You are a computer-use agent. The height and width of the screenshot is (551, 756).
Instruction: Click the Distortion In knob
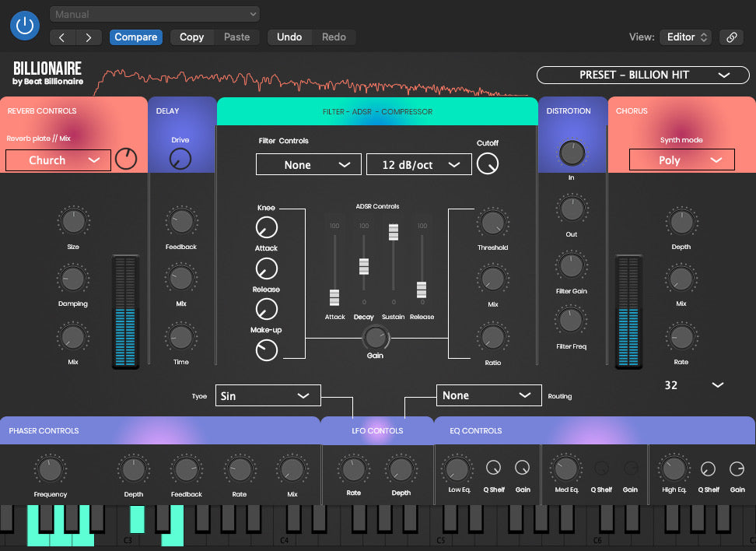pyautogui.click(x=572, y=153)
